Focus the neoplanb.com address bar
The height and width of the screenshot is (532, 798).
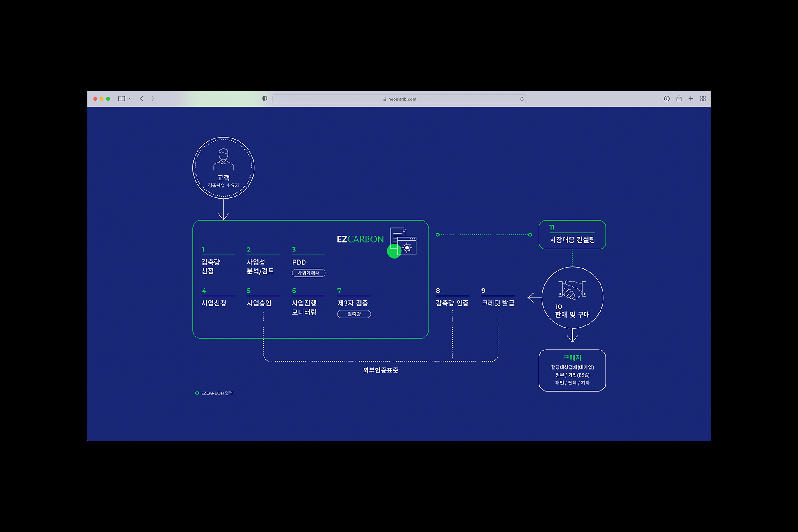(399, 99)
